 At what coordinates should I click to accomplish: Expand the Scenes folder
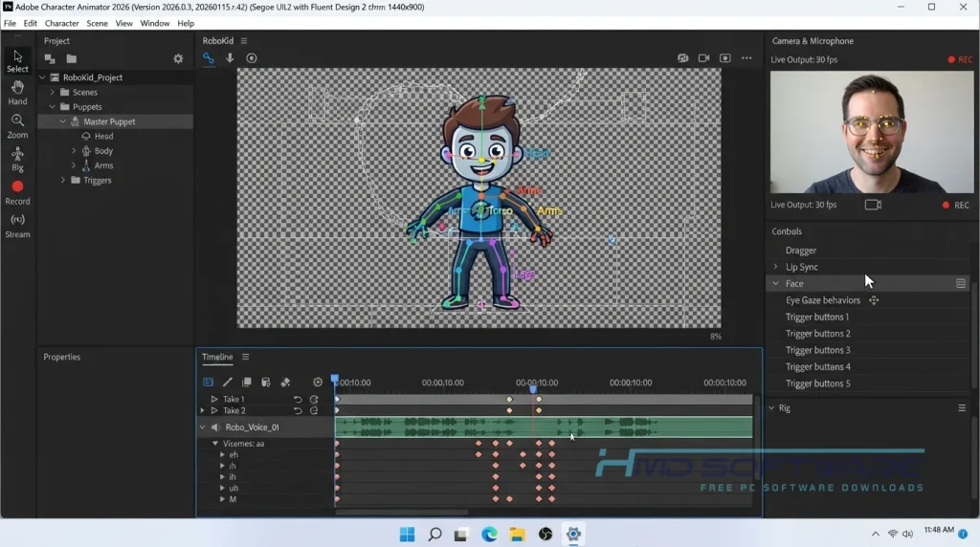[x=53, y=92]
